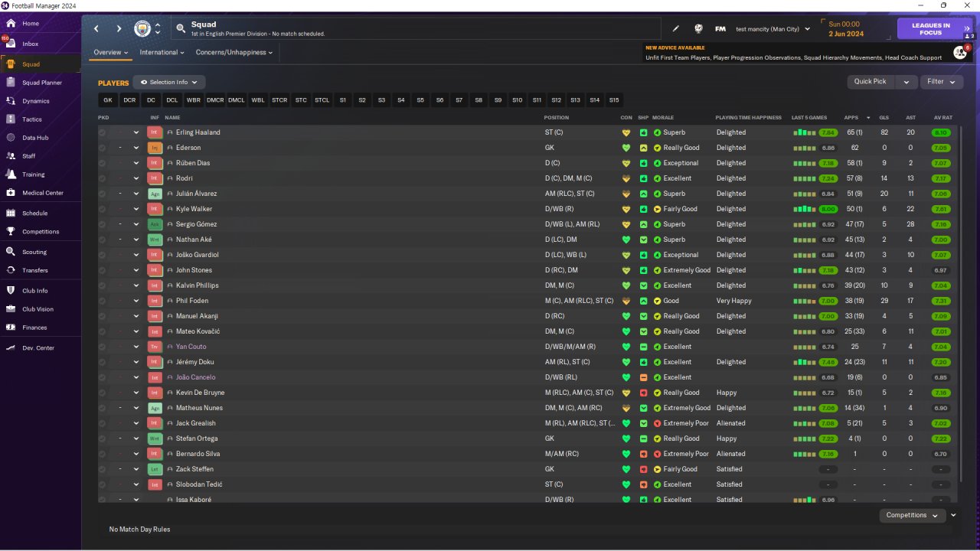Expand the Selection Info dropdown
Viewport: 980px width, 551px height.
[169, 82]
